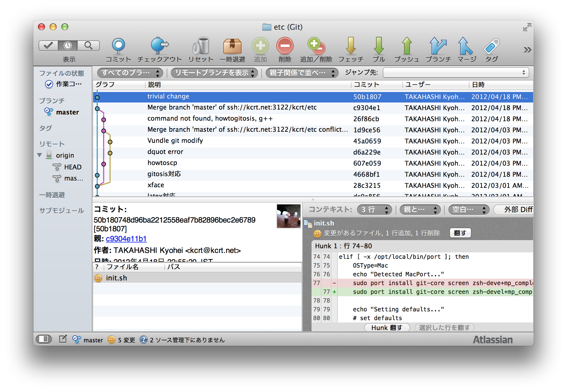Viewport: 567px width, 392px height.
Task: Click the ファイル名 column header
Action: click(x=134, y=267)
